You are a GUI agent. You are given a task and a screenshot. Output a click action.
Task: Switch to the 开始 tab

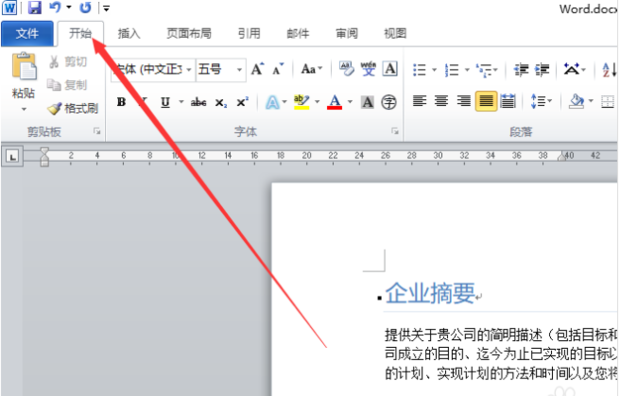pyautogui.click(x=81, y=34)
